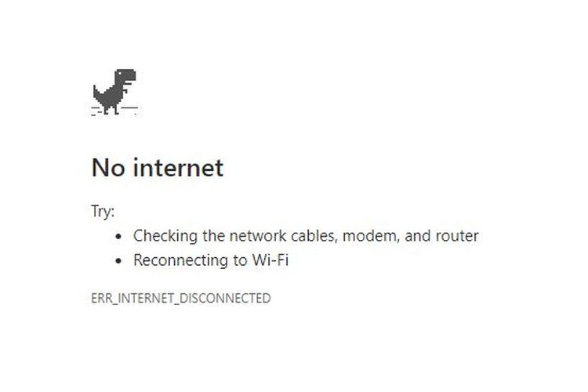This screenshot has height=392, width=588.
Task: Select the first suggestion's bullet dot
Action: pyautogui.click(x=119, y=236)
